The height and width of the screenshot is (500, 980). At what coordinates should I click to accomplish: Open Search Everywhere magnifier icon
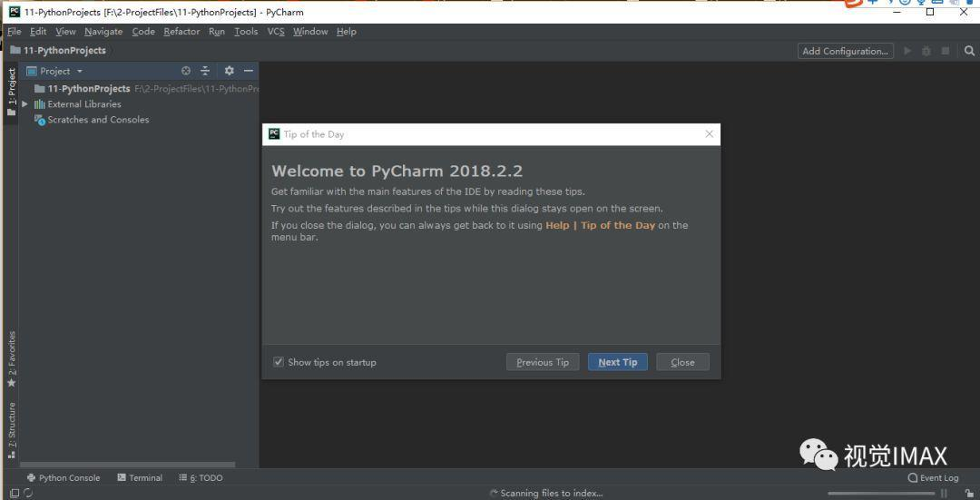tap(969, 51)
